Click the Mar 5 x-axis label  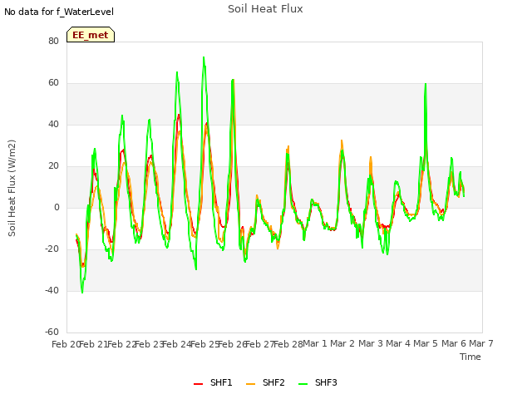[x=426, y=343]
